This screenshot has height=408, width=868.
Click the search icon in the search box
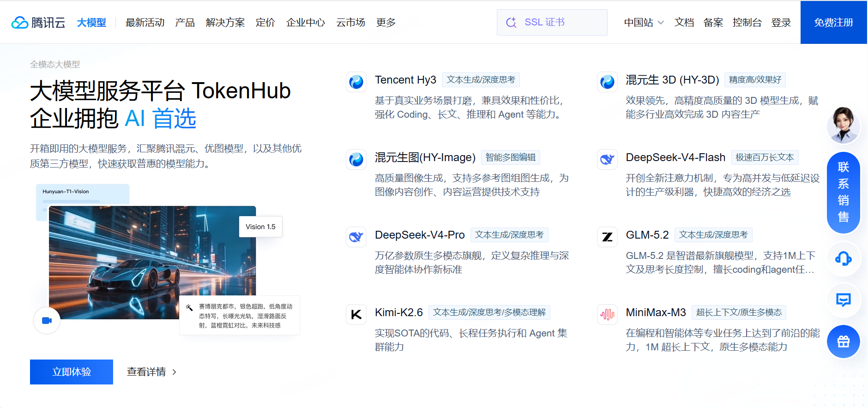[x=511, y=22]
